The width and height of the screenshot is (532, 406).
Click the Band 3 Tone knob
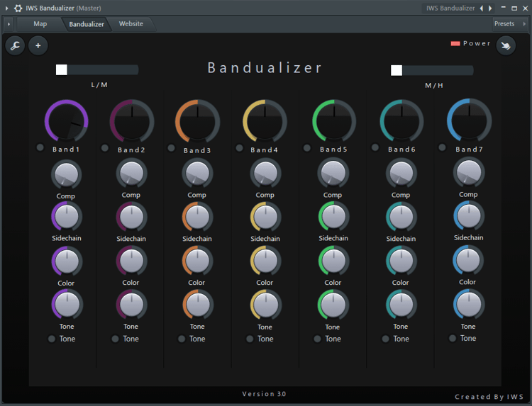(x=198, y=305)
